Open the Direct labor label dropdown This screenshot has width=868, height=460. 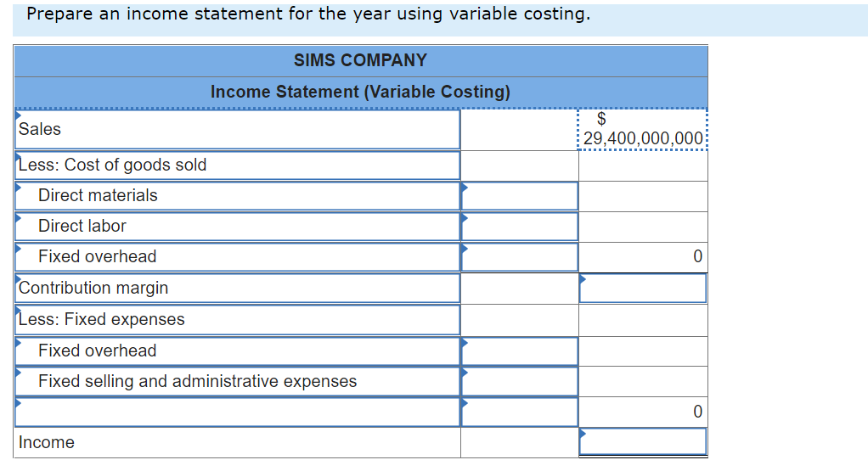[237, 226]
